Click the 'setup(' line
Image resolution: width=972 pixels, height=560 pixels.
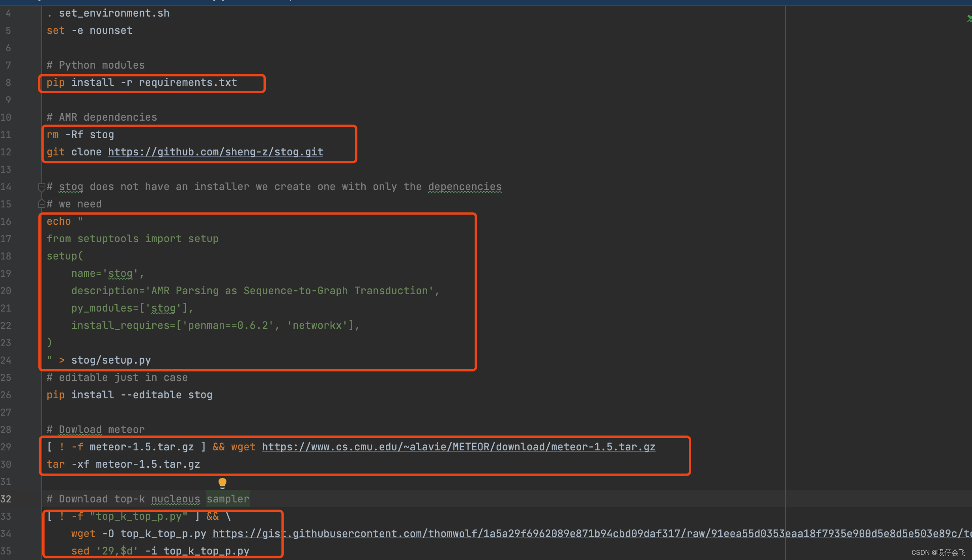65,256
